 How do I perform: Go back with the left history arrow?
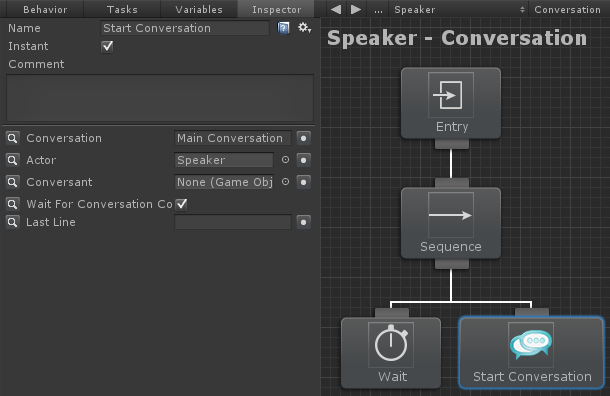(336, 9)
